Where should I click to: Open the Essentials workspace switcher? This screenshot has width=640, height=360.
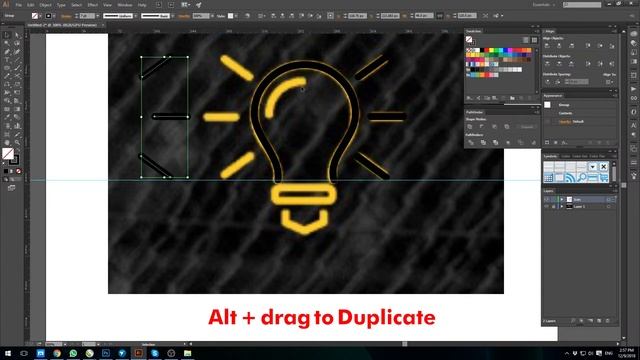tap(544, 4)
